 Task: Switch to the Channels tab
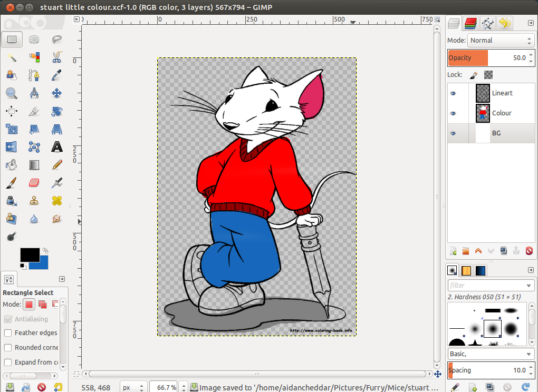tap(470, 23)
